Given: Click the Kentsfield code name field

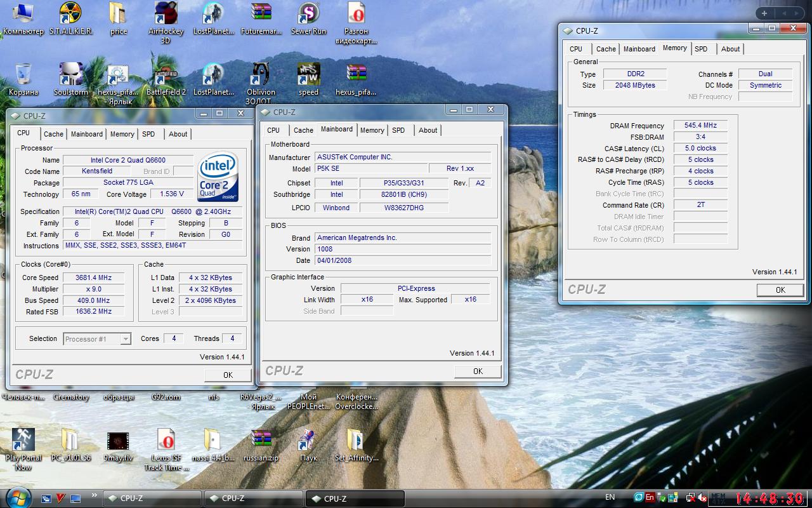Looking at the screenshot, I should tap(97, 171).
